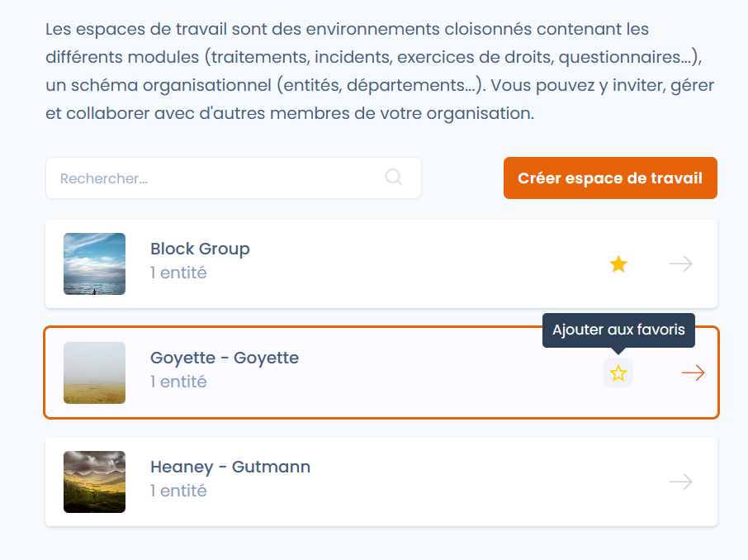The image size is (748, 560).
Task: Select the Heaney - Gutmann mountain thumbnail
Action: 94,482
